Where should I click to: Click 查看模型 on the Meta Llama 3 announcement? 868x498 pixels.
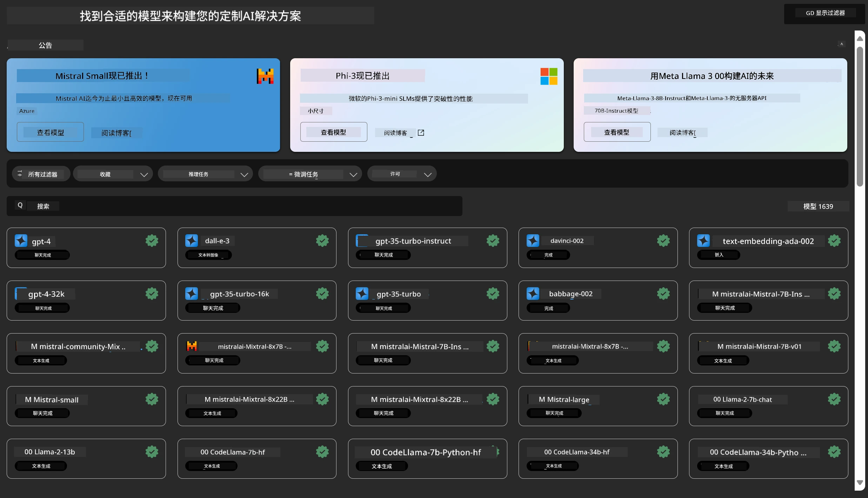(x=617, y=132)
